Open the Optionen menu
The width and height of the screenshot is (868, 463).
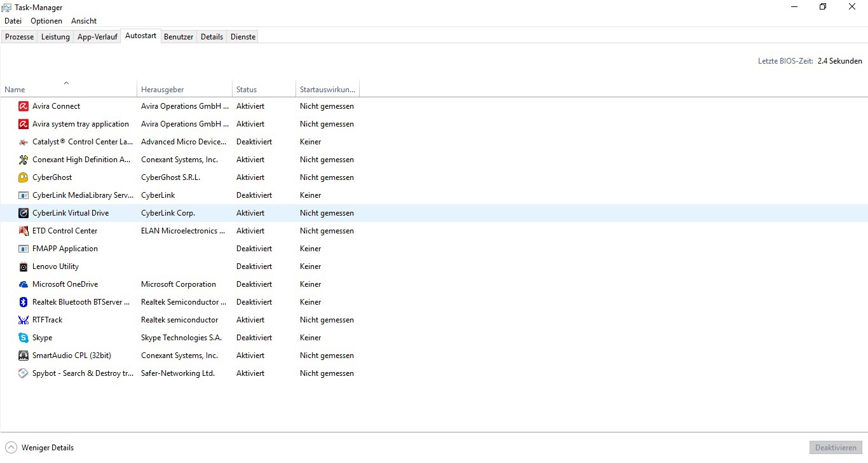click(x=46, y=21)
